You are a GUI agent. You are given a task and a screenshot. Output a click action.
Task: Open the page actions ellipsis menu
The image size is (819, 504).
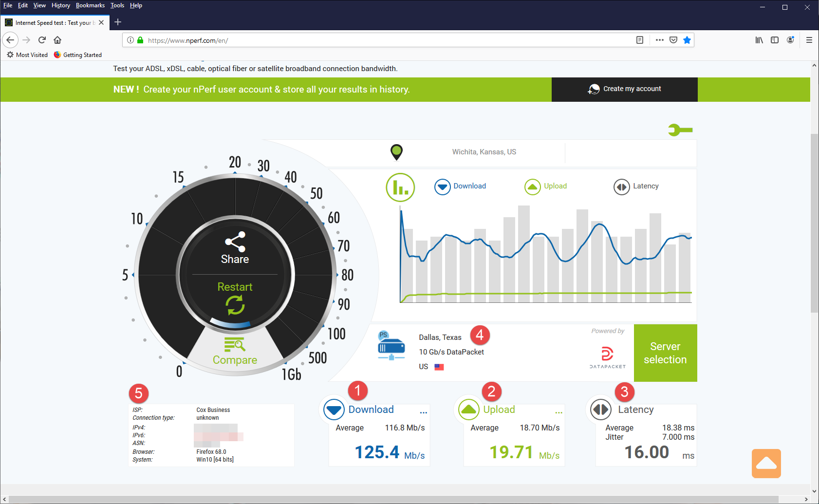coord(660,40)
